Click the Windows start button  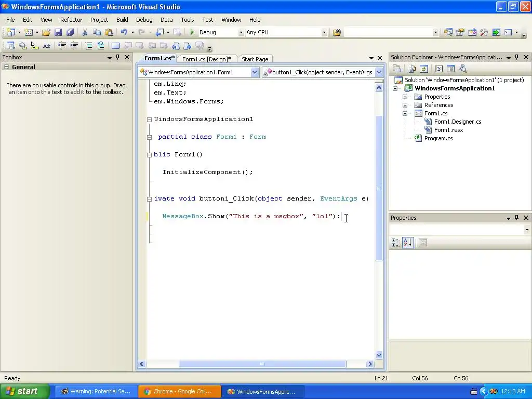pos(24,392)
